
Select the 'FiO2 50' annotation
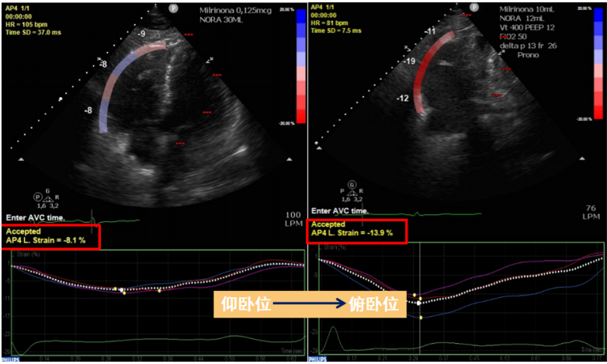[x=513, y=36]
